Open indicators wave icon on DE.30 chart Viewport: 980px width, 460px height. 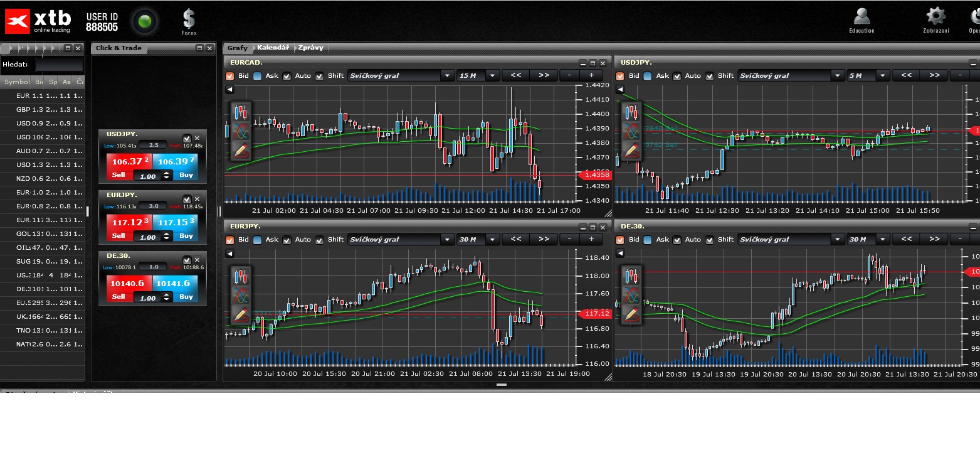(x=631, y=295)
